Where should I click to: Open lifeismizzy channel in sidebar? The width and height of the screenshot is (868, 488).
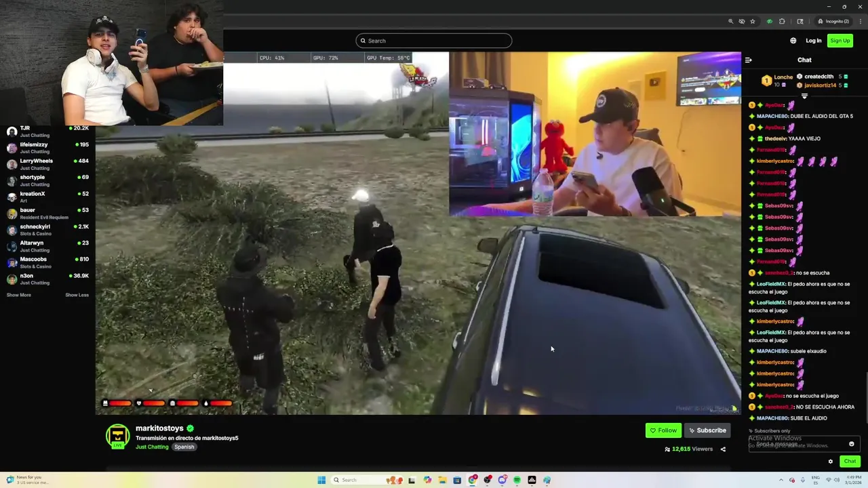pos(47,147)
